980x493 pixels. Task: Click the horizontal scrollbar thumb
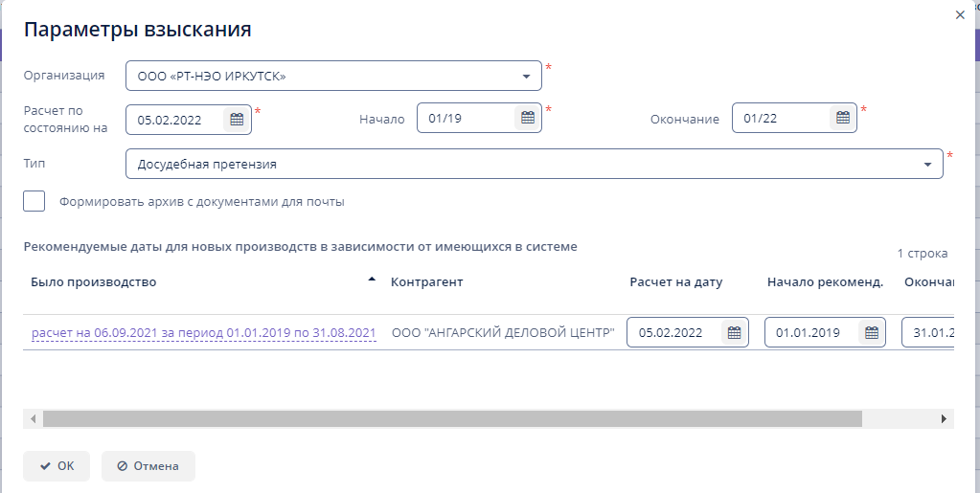coord(450,418)
